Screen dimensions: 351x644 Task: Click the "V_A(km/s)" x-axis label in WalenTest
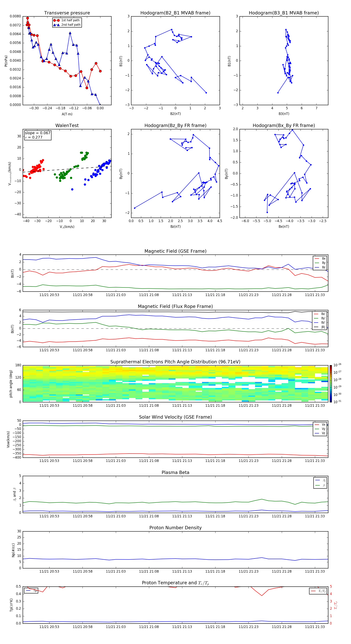click(x=67, y=227)
